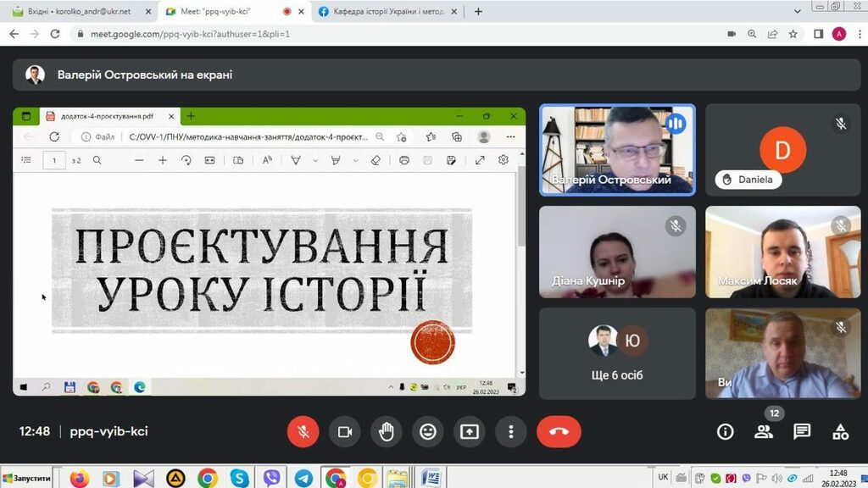The image size is (868, 488).
Task: Open chat with everyone
Action: pyautogui.click(x=802, y=432)
